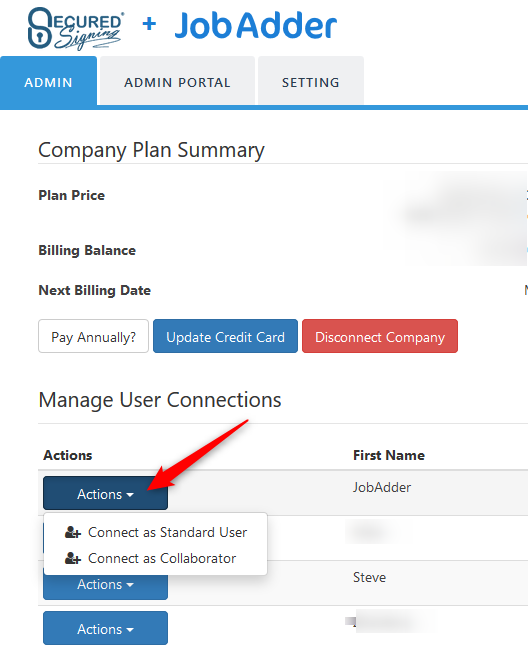
Task: Click the Secured Signing logo
Action: point(76,28)
